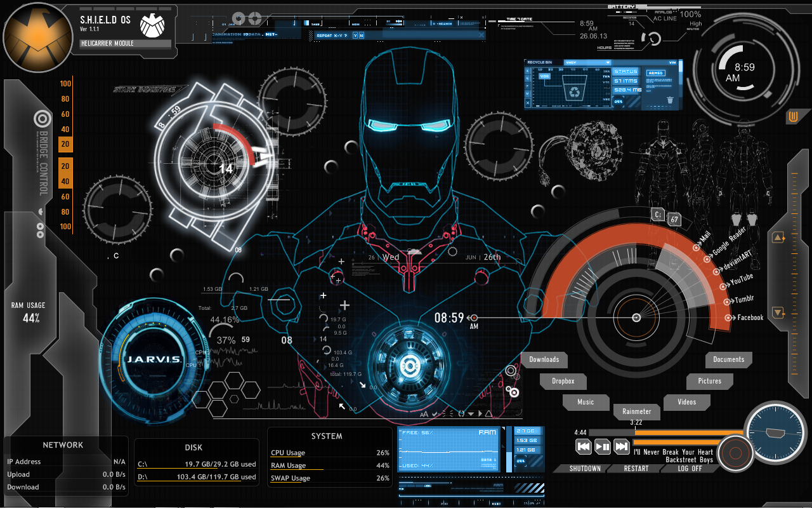
Task: Click the orange up arrow on the right panel
Action: pyautogui.click(x=778, y=238)
